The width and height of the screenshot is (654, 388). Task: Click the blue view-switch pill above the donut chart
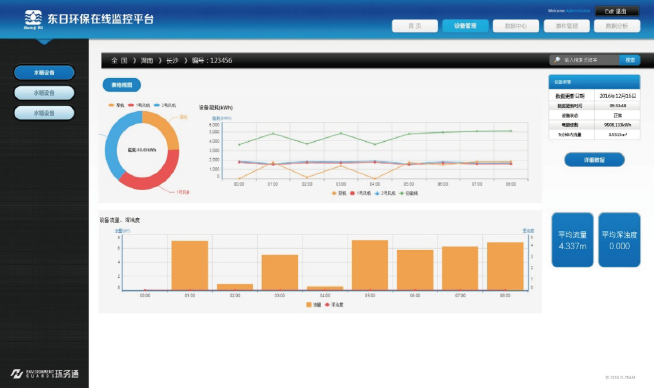point(122,85)
